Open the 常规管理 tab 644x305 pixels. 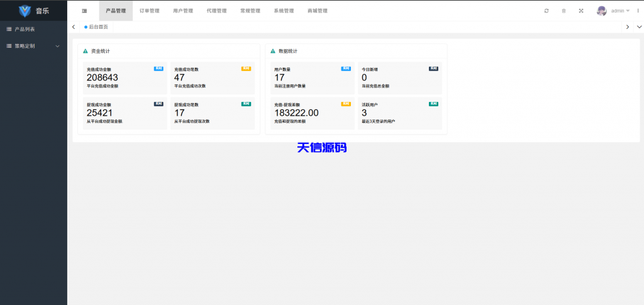pos(250,11)
